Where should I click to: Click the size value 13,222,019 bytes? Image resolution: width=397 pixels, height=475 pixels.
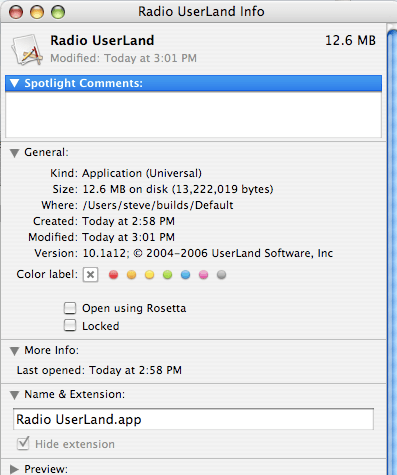coord(223,189)
